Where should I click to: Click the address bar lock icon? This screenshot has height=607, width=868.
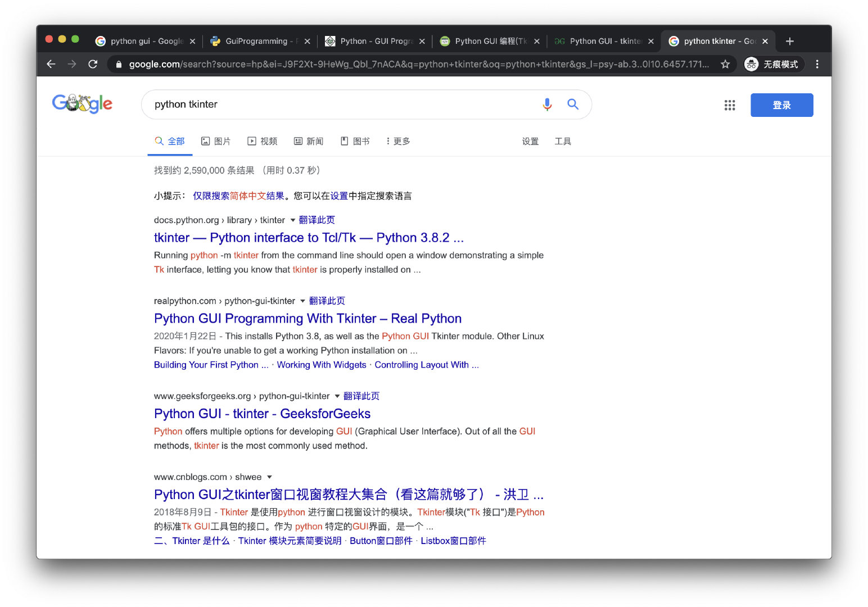tap(119, 64)
